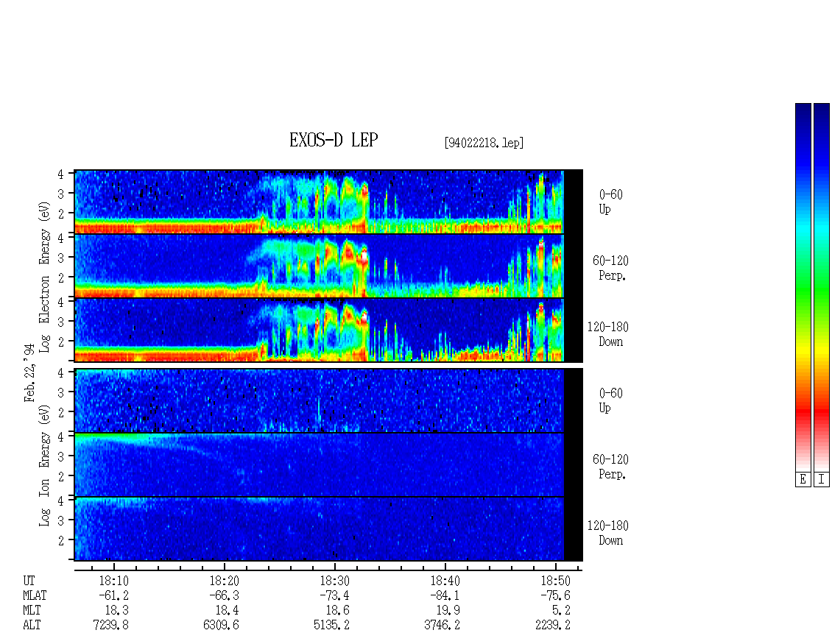Click the MLAT value -66.3
This screenshot has width=832, height=644.
[x=224, y=595]
